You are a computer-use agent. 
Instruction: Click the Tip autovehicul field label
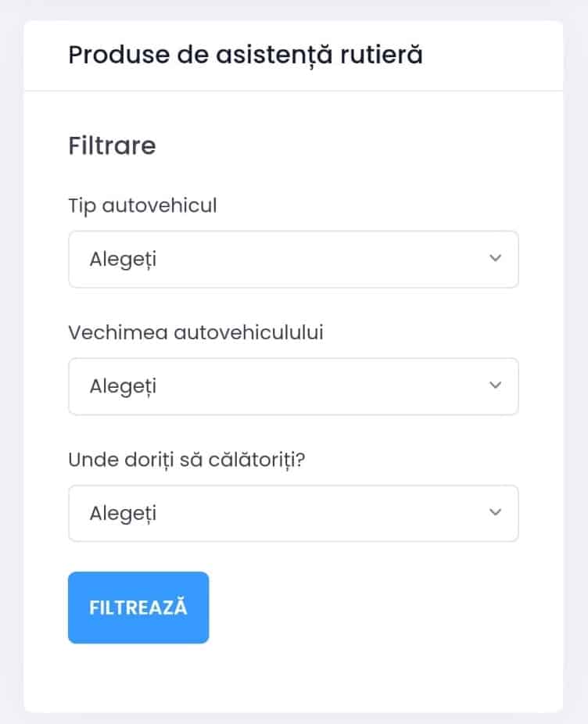tap(142, 206)
